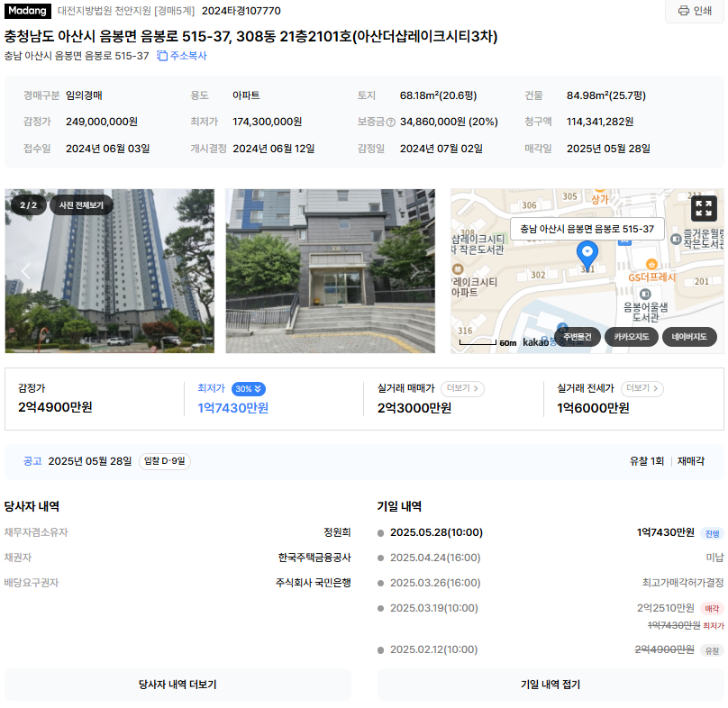Click the 매각 status badge
This screenshot has height=708, width=728.
(712, 609)
